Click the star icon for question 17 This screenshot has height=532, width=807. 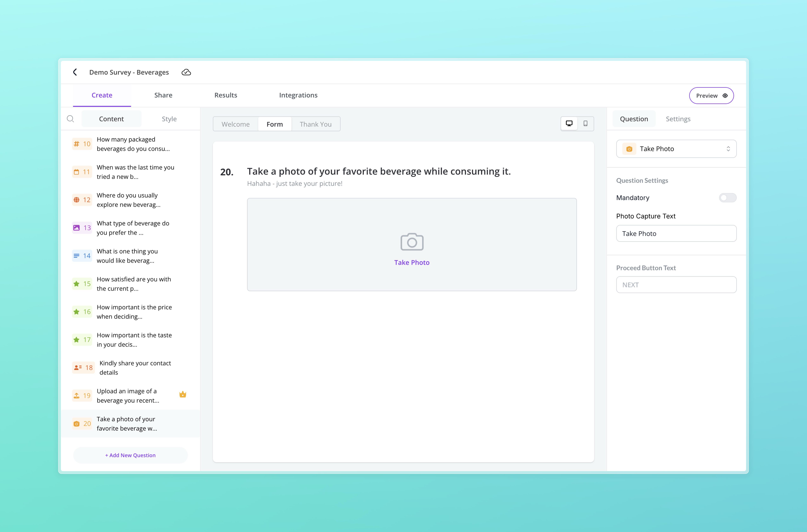[x=76, y=340]
